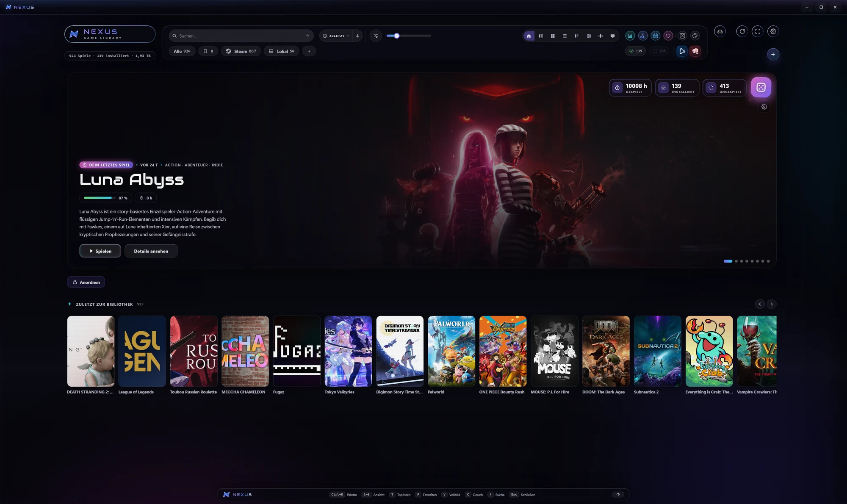
Task: Select the Lokal 54 tab
Action: click(282, 51)
